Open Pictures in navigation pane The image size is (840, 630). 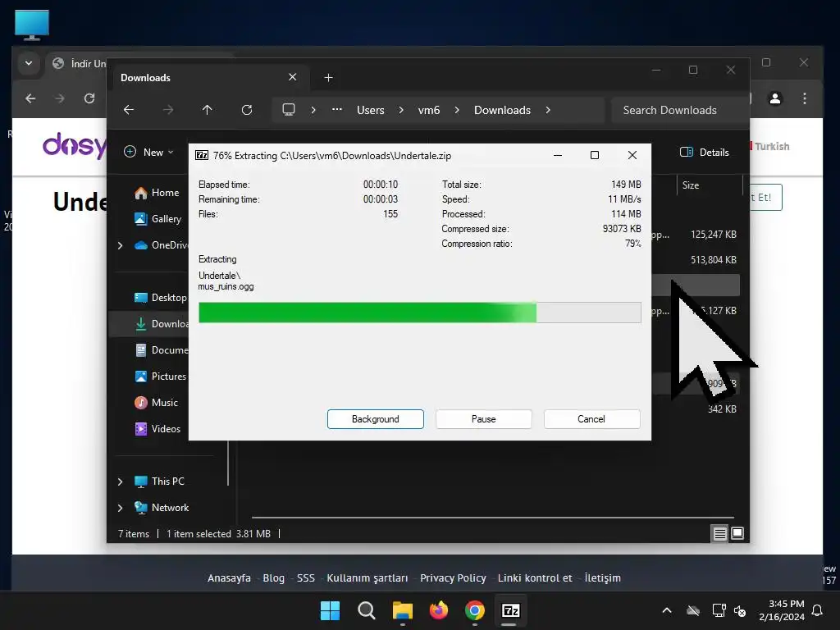[160, 376]
